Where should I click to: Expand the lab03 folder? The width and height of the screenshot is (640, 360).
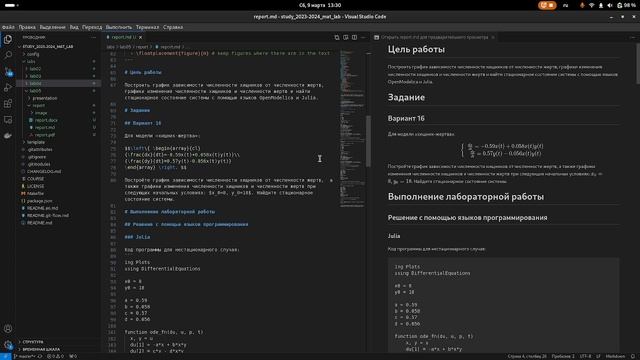click(35, 76)
